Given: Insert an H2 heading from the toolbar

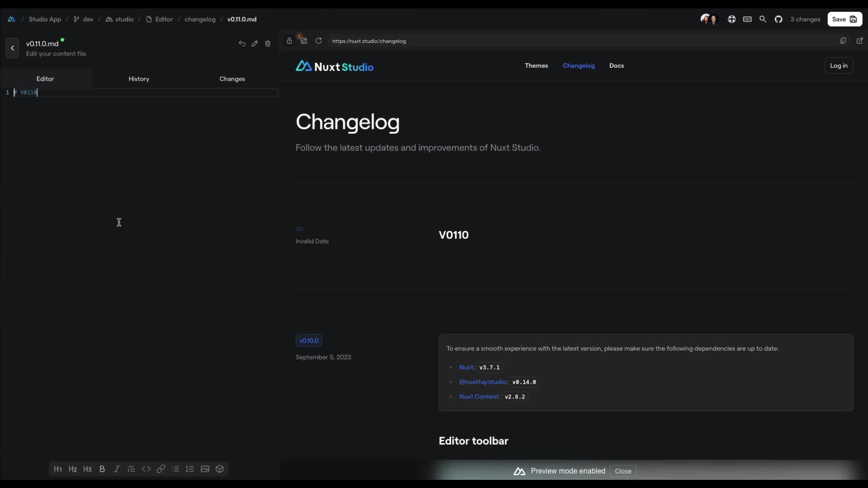Looking at the screenshot, I should click(73, 469).
